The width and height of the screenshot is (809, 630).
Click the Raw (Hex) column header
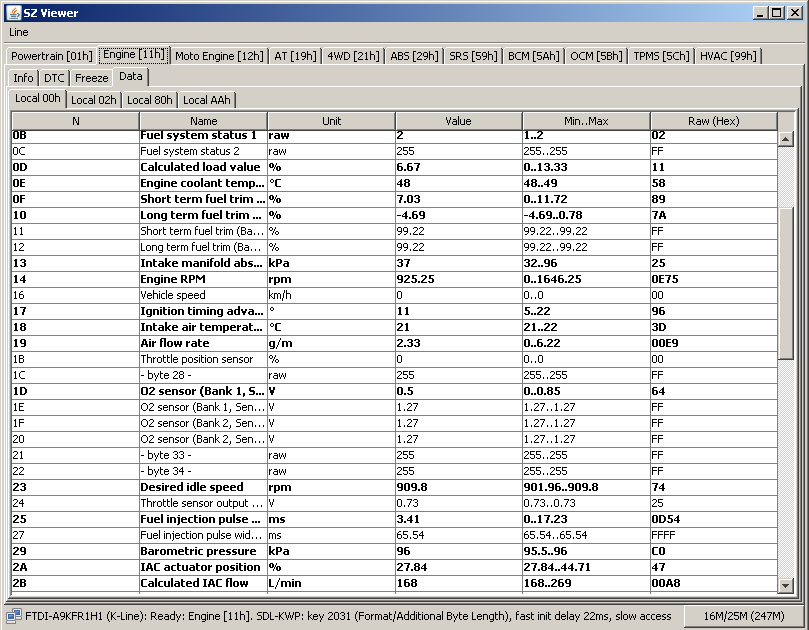click(714, 121)
